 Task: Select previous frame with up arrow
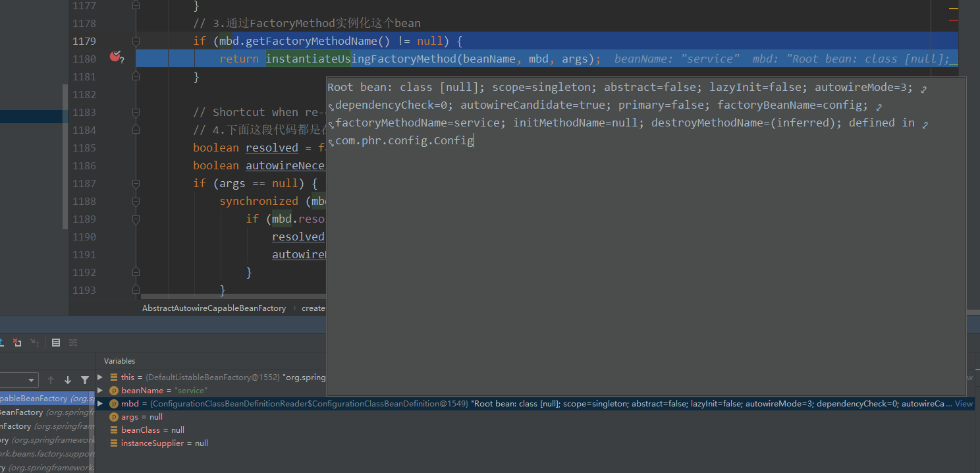[51, 380]
